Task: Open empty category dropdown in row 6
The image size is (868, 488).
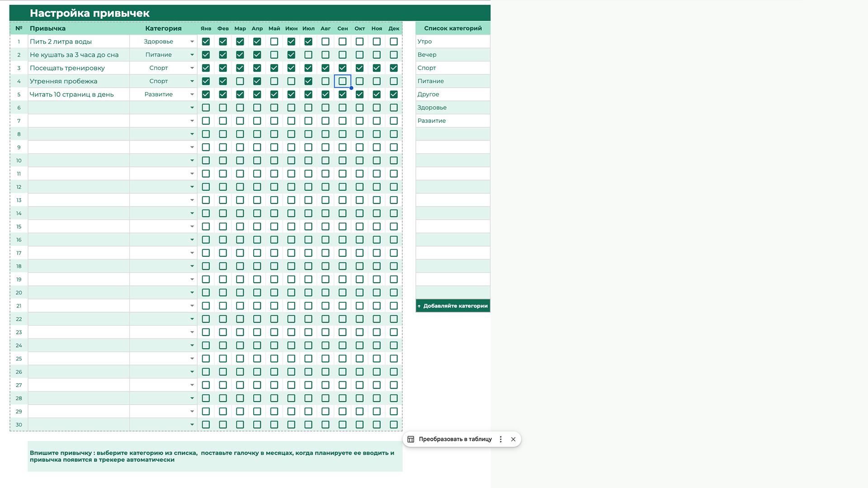Action: [x=192, y=108]
